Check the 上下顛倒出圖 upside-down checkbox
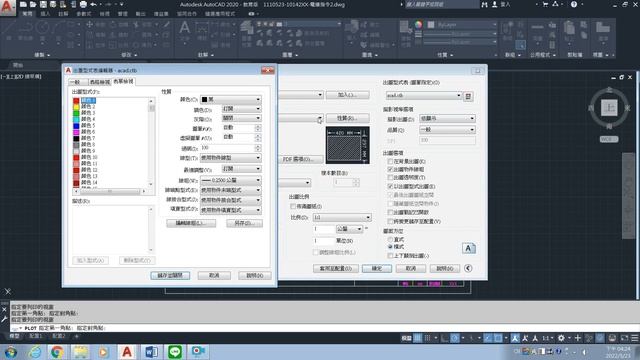 (x=390, y=256)
